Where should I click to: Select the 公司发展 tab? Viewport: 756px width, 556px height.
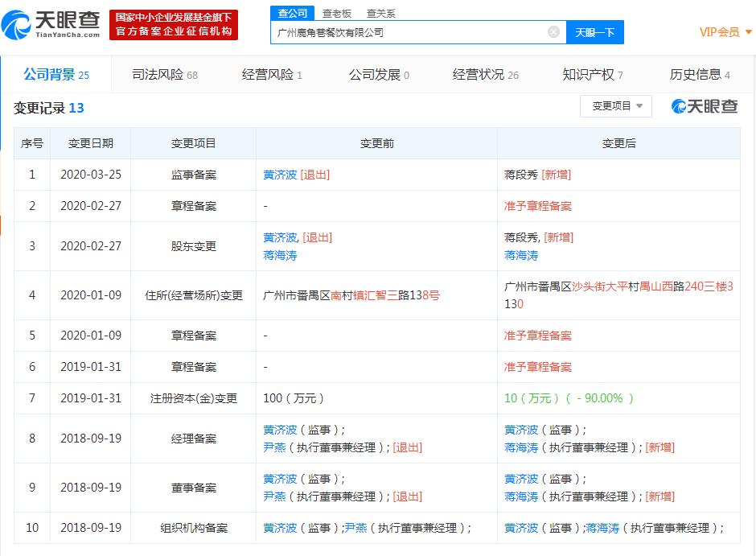[378, 75]
